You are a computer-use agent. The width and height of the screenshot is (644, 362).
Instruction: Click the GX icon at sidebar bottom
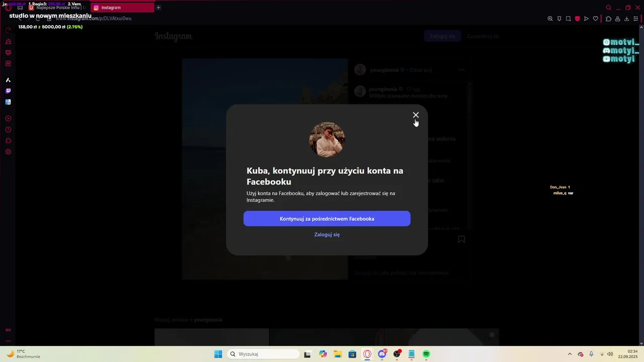coord(8,330)
